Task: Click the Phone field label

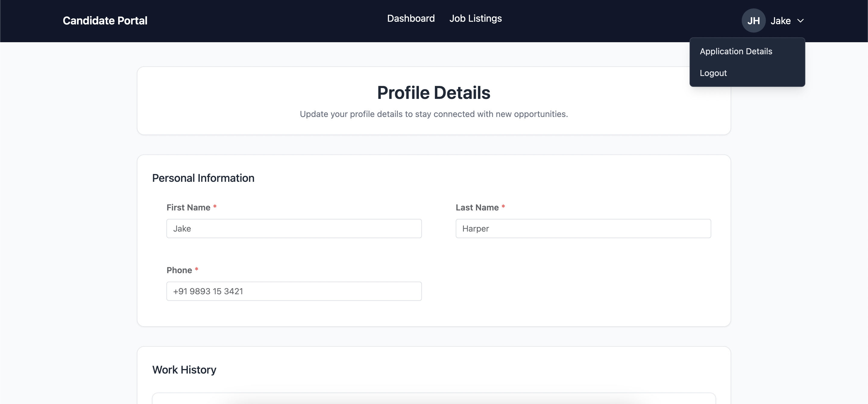Action: (x=179, y=270)
